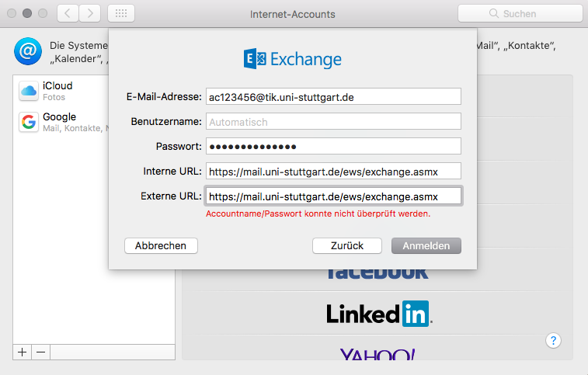
Task: Click the Externe URL field
Action: point(333,196)
